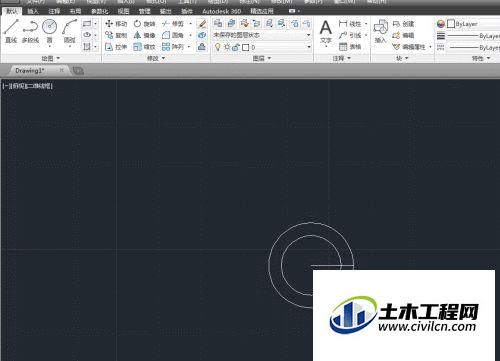Expand the Modify (修改) panel

coord(156,58)
